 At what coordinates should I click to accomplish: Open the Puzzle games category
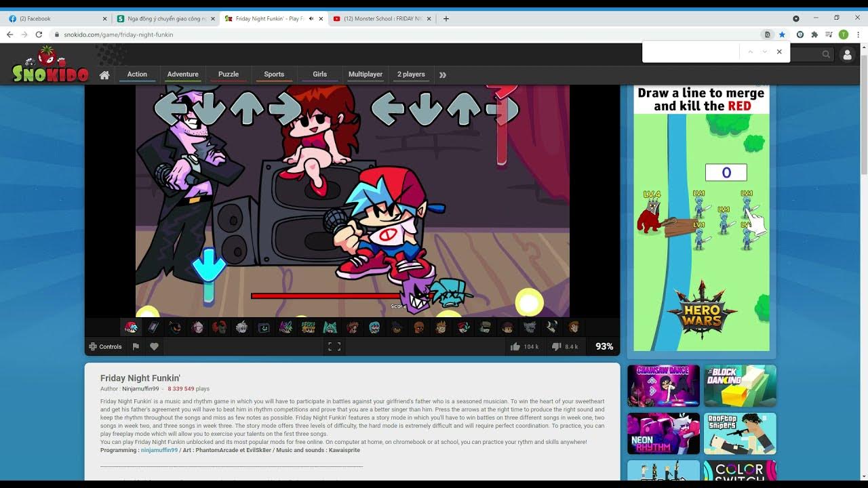(x=229, y=75)
